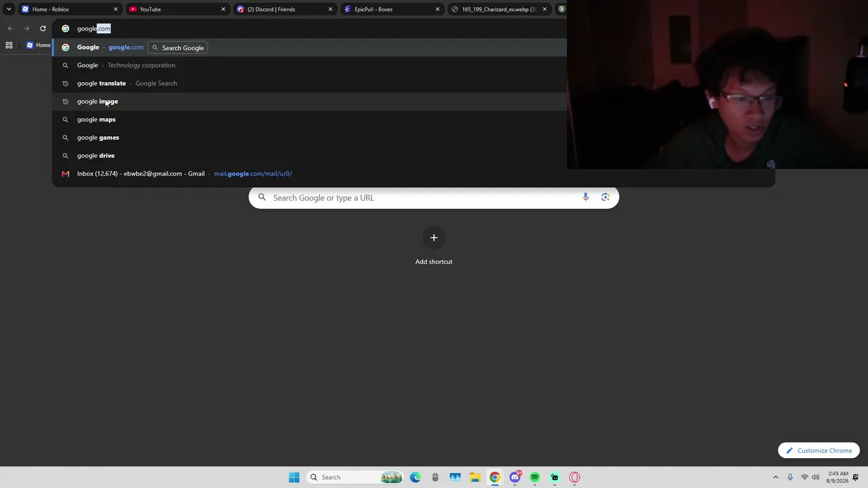
Task: Click the Search Google chip
Action: pos(178,47)
